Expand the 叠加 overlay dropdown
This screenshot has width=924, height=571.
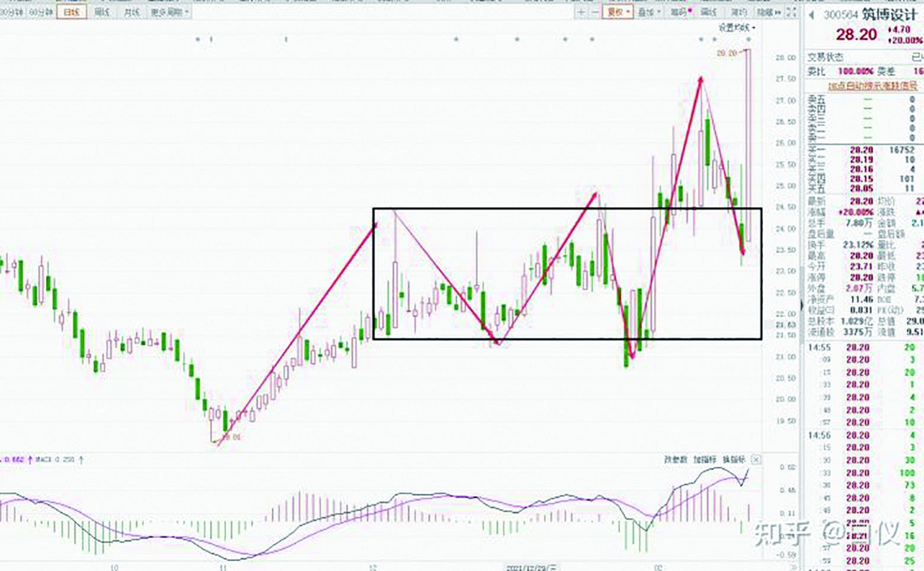click(x=649, y=12)
